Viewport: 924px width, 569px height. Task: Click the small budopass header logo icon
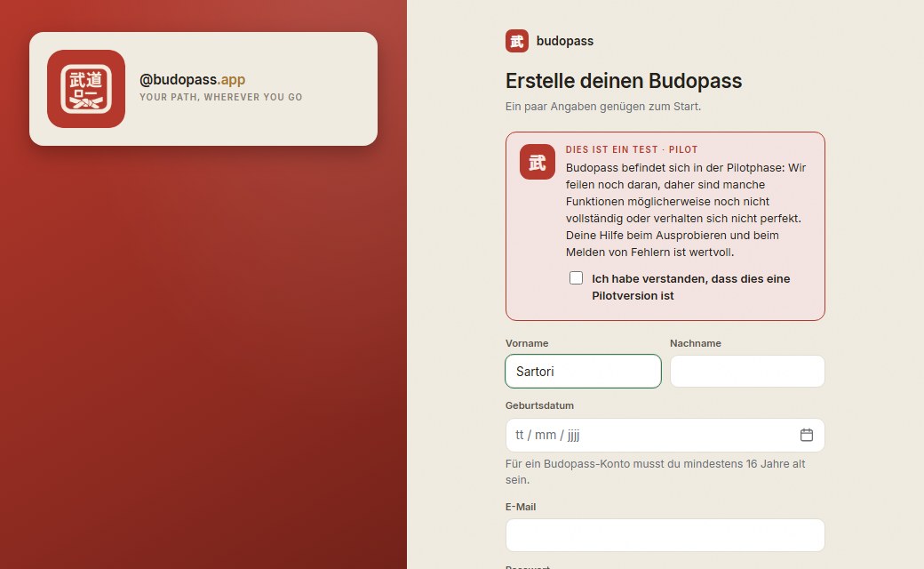tap(517, 41)
